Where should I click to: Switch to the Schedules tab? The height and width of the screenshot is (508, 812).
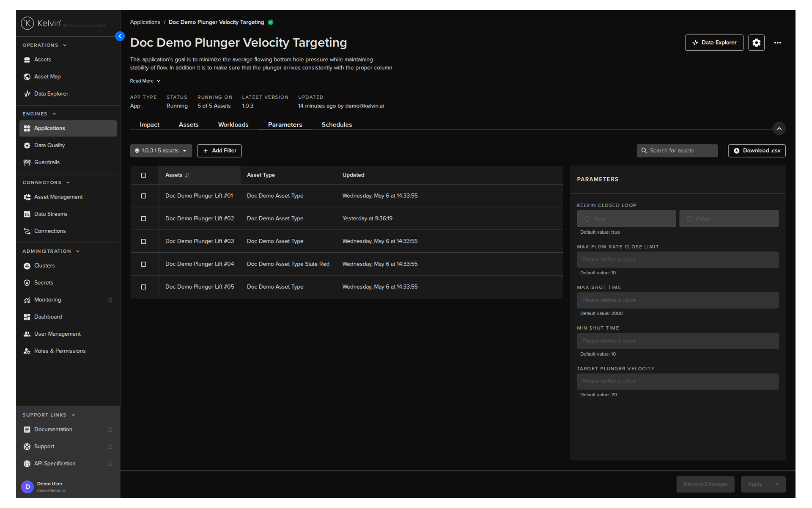337,125
